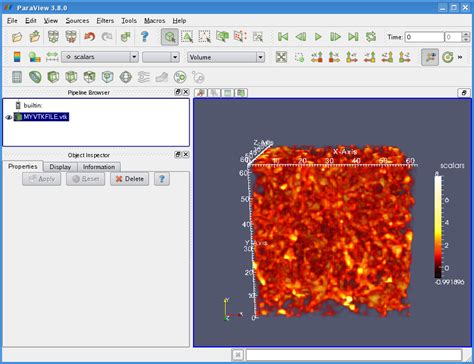Open the Volume representation dropdown
The width and height of the screenshot is (474, 364).
[x=226, y=57]
